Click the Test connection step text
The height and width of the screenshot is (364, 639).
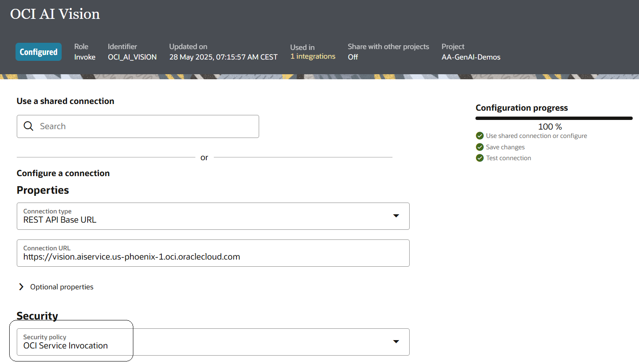[x=509, y=158]
